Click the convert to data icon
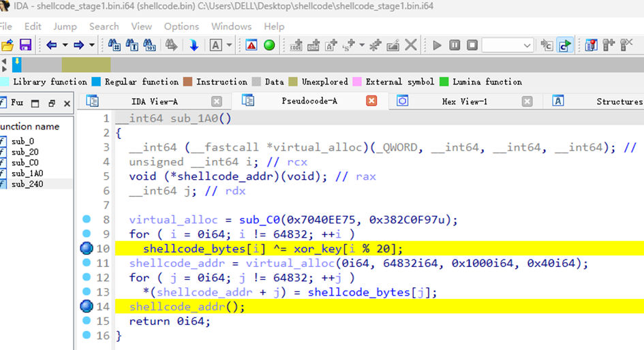 (313, 45)
